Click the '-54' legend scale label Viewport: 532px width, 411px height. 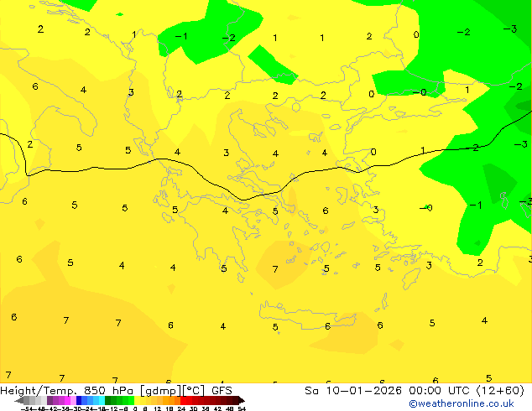27,408
